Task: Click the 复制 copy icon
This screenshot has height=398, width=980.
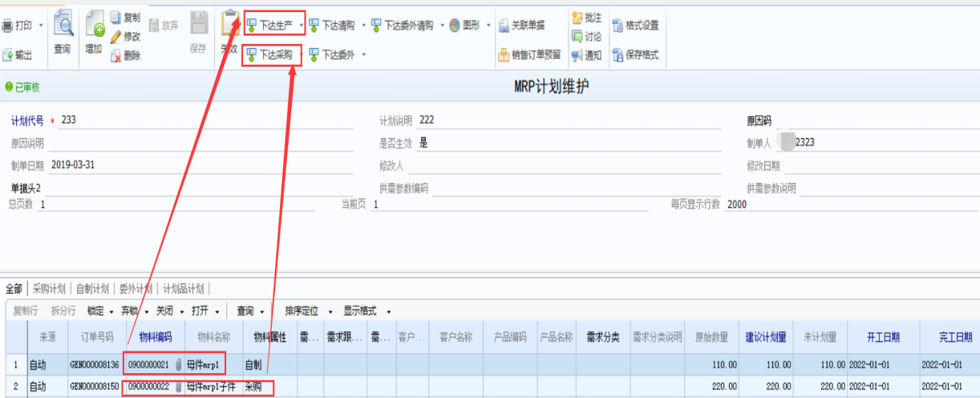Action: pyautogui.click(x=116, y=17)
